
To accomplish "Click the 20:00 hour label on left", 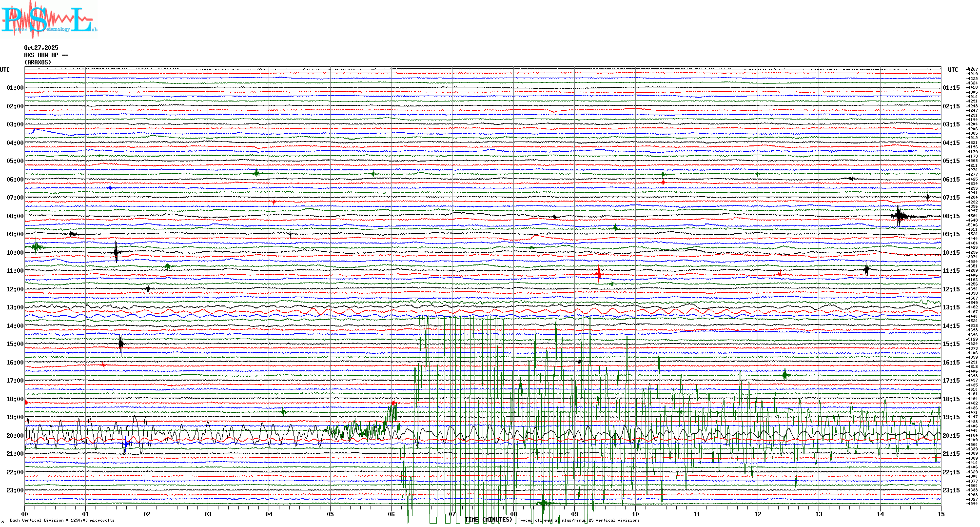I will (x=15, y=436).
